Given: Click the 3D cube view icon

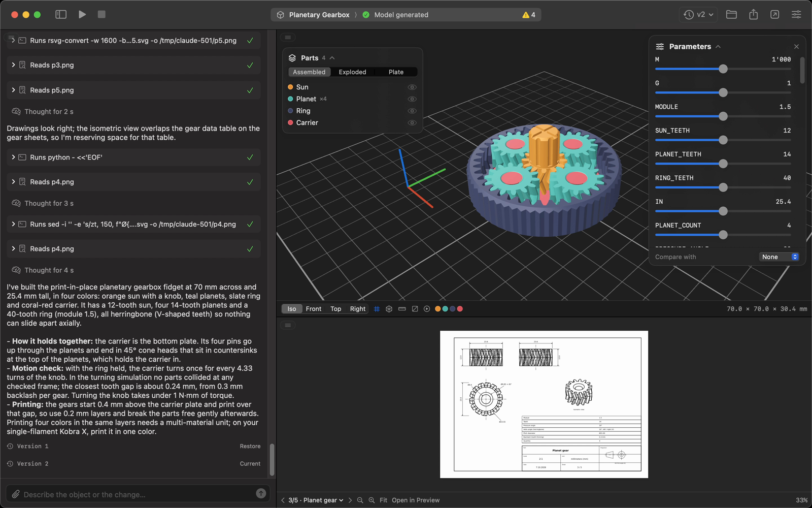Looking at the screenshot, I should [x=389, y=309].
